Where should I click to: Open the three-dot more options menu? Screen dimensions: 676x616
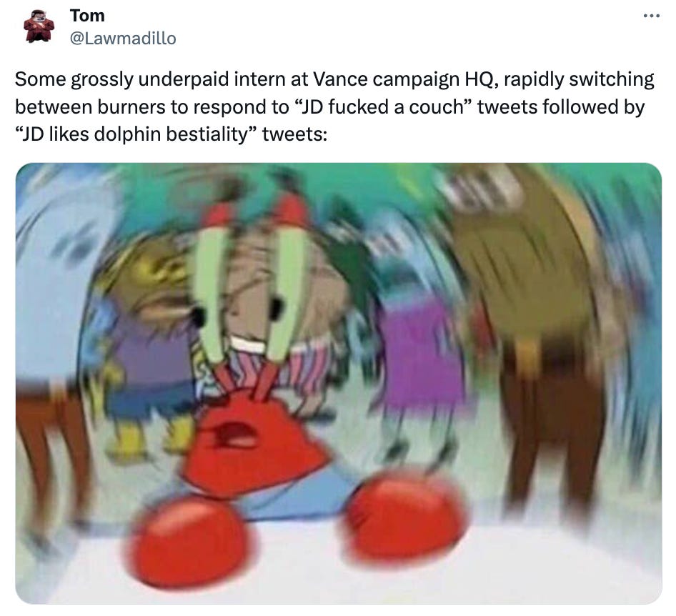651,16
